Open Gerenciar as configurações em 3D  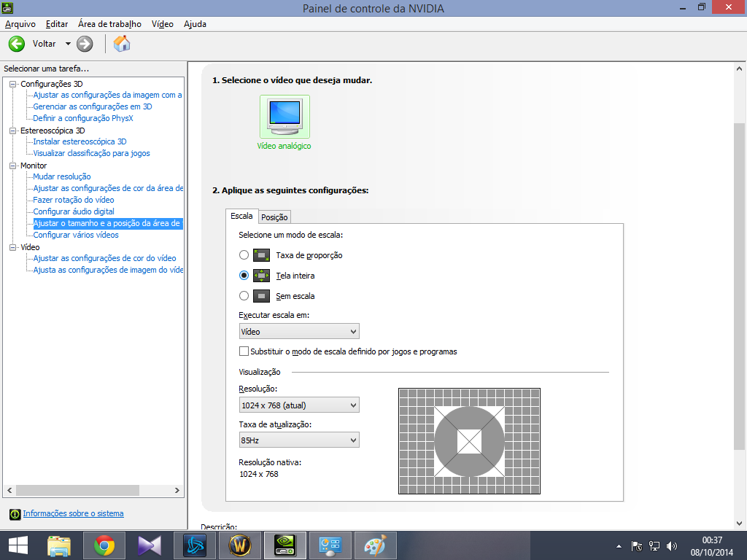(93, 106)
